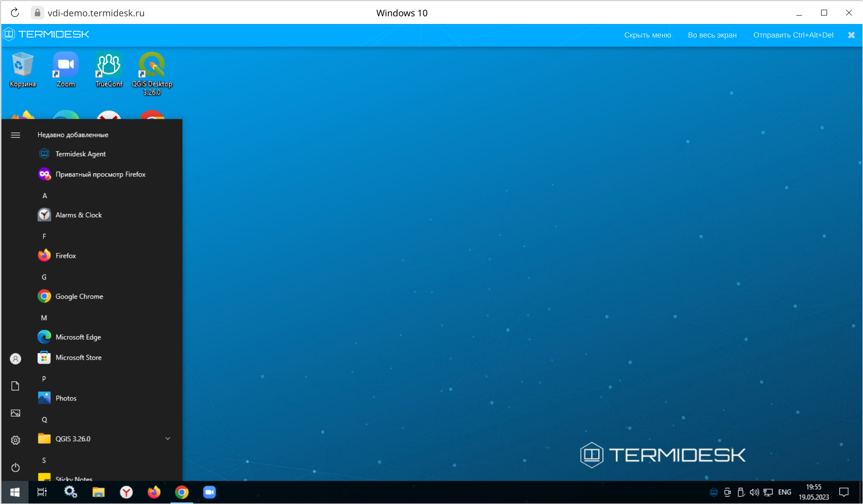Viewport: 863px width, 504px height.
Task: Open the Termidesk Agent system tray icon
Action: tap(713, 492)
